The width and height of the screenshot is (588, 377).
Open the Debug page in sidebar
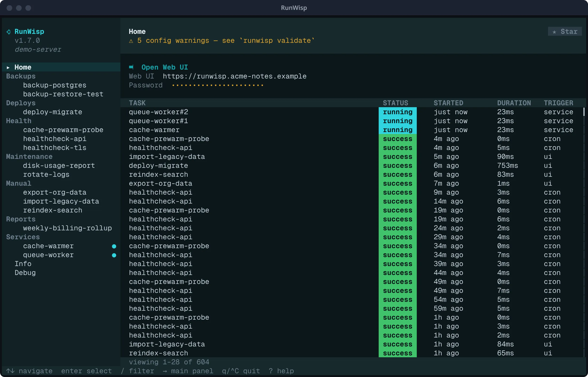25,273
